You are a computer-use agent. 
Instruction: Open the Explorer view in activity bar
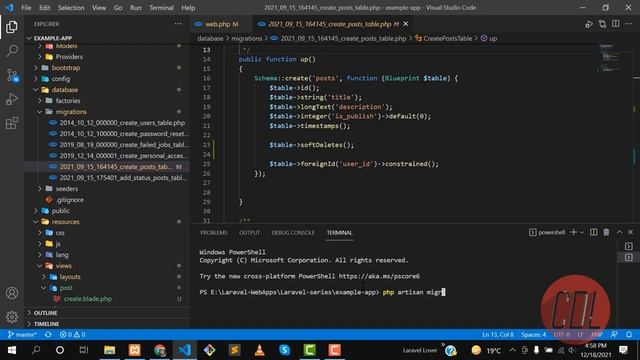click(12, 27)
